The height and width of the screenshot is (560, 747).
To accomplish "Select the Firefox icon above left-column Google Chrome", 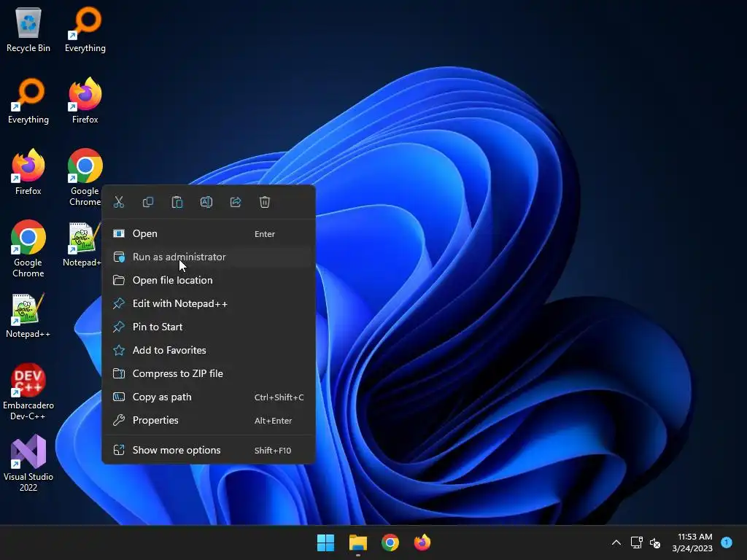I will coord(28,173).
